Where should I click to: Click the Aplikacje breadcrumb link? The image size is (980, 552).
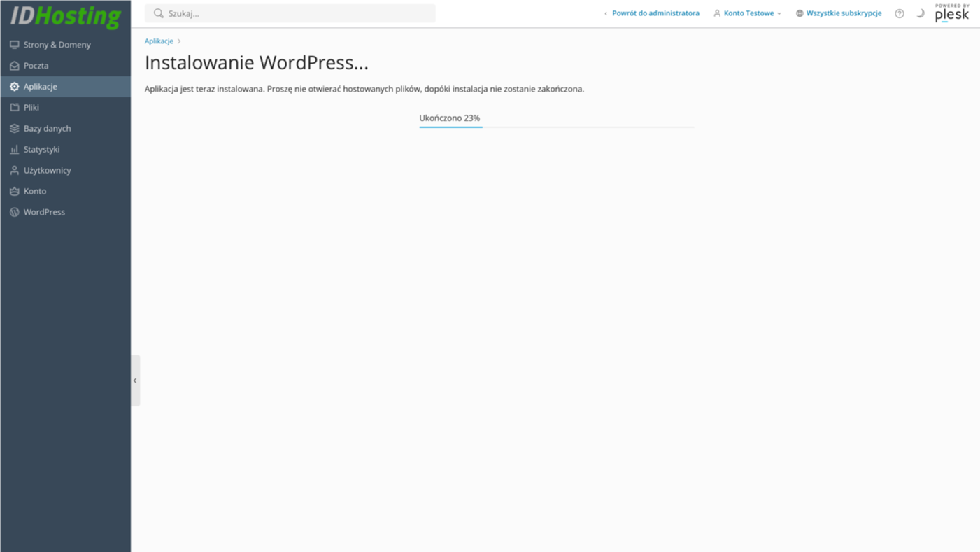[159, 41]
